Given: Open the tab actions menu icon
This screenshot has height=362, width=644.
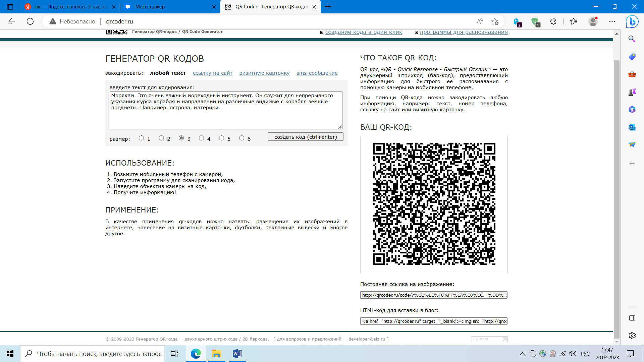Looking at the screenshot, I should point(10,7).
